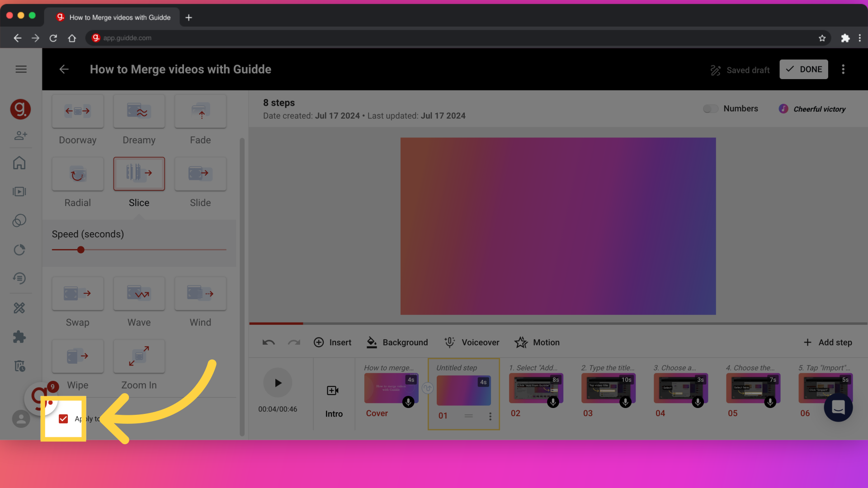Click the Background tool icon
The width and height of the screenshot is (868, 488).
372,342
